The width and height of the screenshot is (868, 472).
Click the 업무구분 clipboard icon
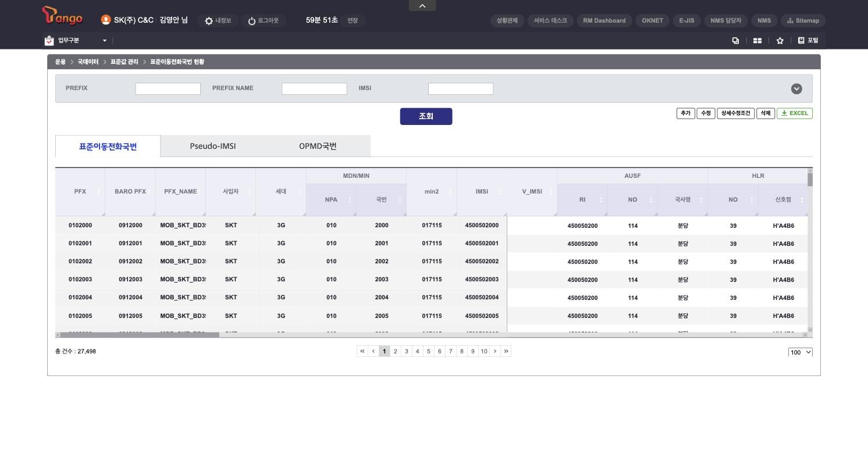pos(49,41)
